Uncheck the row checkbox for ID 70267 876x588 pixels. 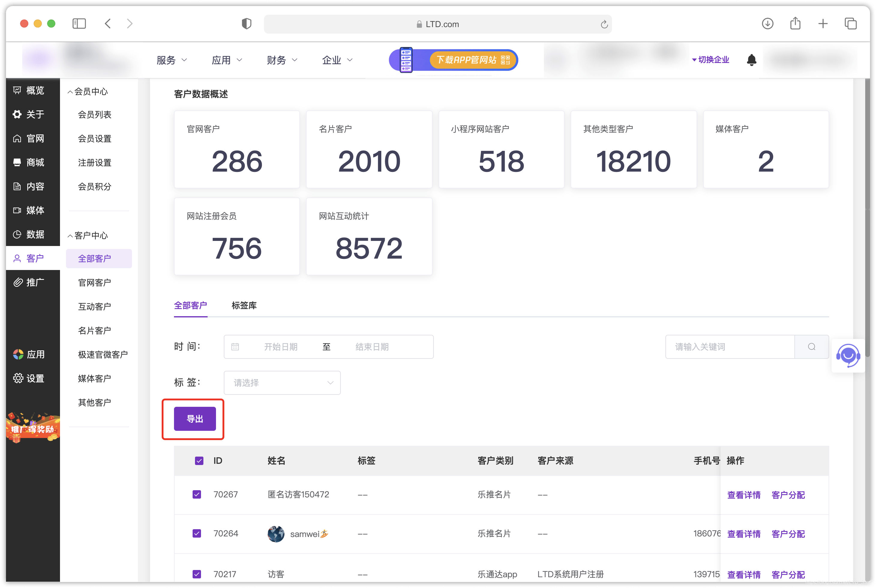196,494
